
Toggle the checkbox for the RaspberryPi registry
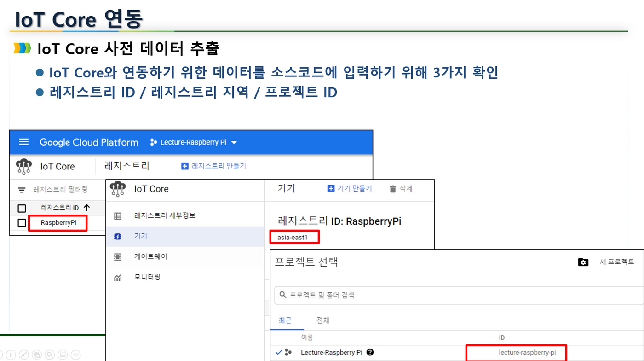pos(22,223)
